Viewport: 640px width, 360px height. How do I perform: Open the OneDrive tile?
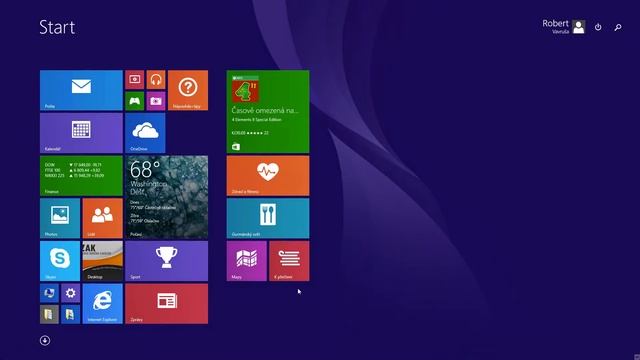point(145,133)
